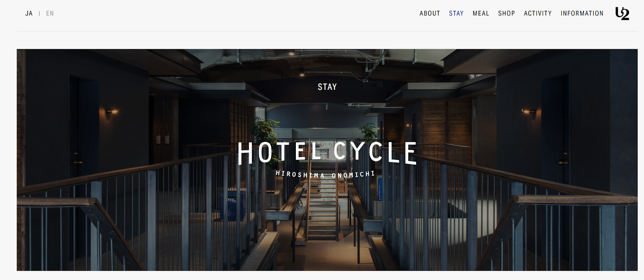Viewport: 644px width, 280px height.
Task: Switch site language to EN
Action: coord(50,13)
